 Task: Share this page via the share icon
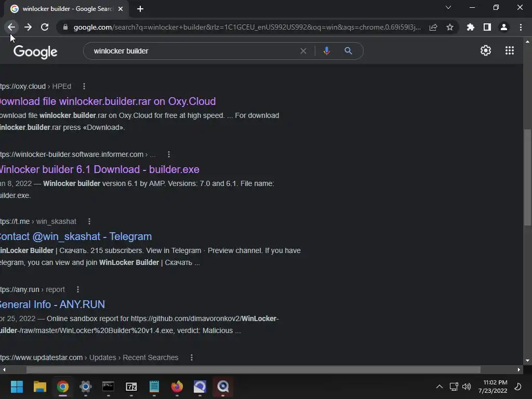click(433, 27)
